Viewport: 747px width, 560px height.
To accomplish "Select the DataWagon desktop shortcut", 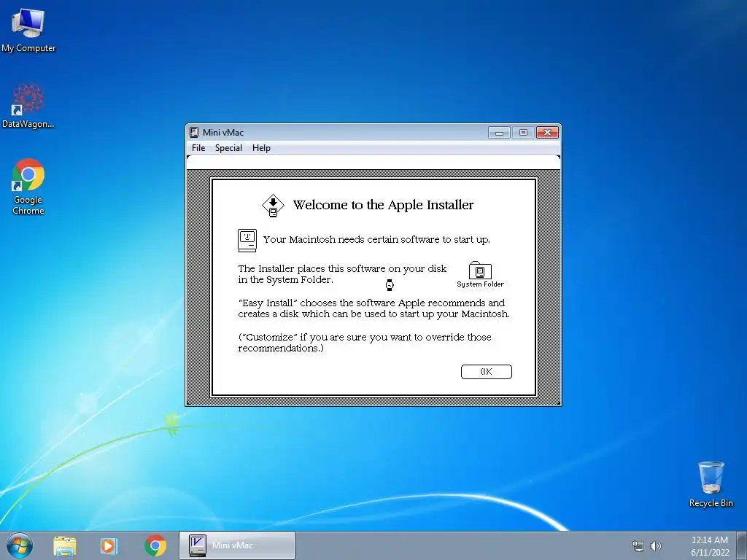I will pos(28,106).
